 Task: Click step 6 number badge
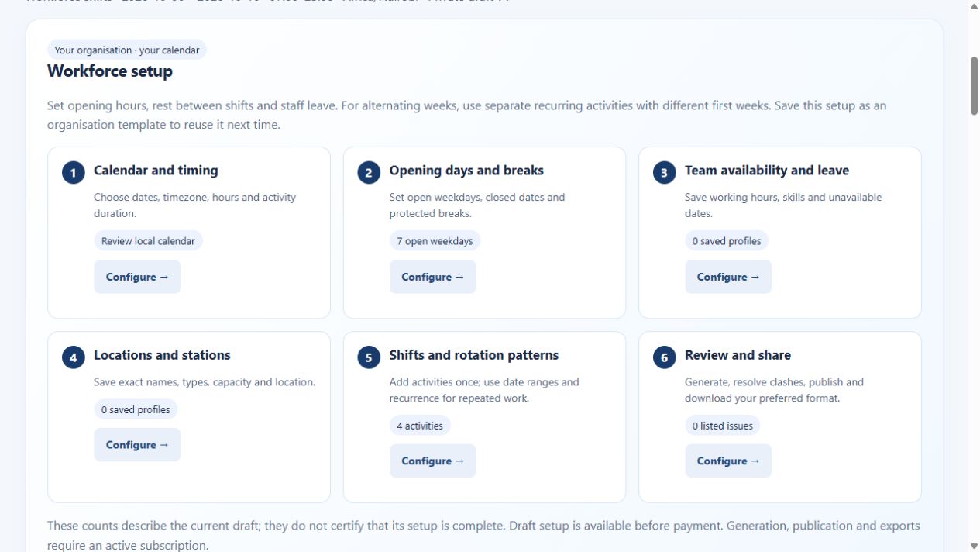click(664, 357)
